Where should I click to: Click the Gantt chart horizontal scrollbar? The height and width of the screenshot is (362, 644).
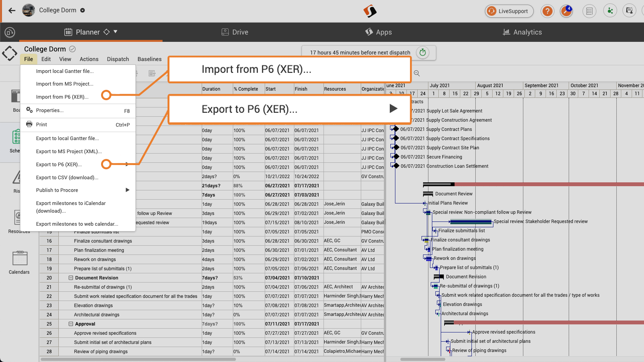pyautogui.click(x=423, y=359)
